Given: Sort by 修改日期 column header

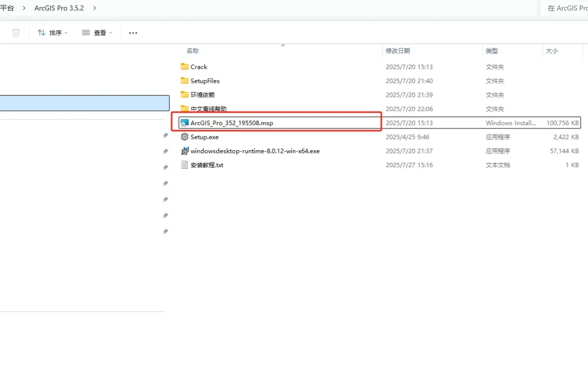Looking at the screenshot, I should point(397,51).
